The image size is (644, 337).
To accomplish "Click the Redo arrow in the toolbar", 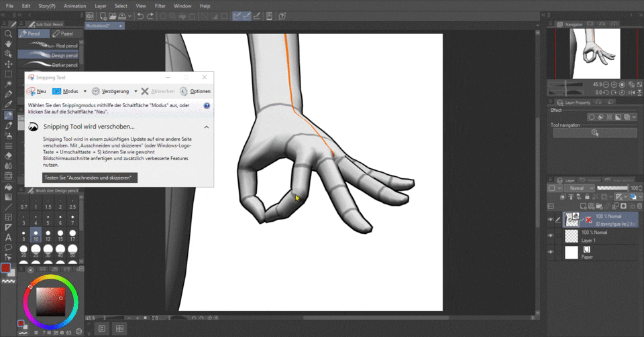I will pos(150,16).
